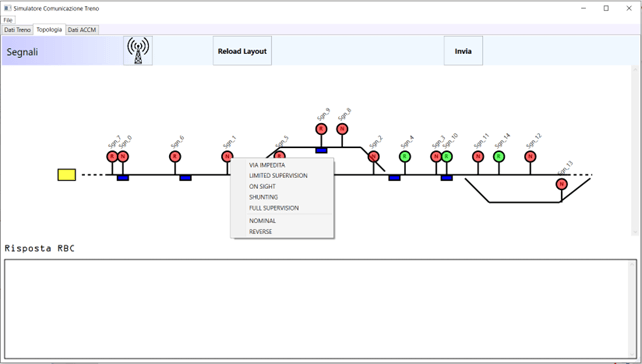Click the topology panel vertical scrollbar
The image size is (642, 364).
coord(635,150)
